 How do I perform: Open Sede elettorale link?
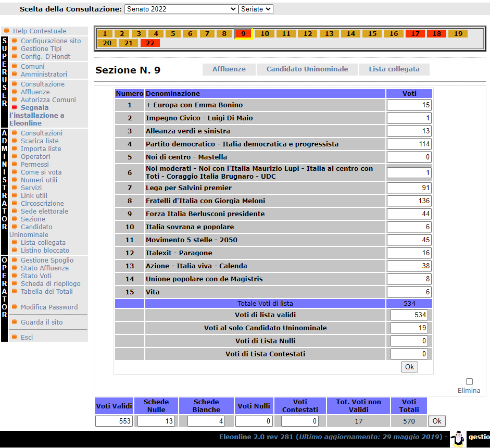(x=44, y=211)
